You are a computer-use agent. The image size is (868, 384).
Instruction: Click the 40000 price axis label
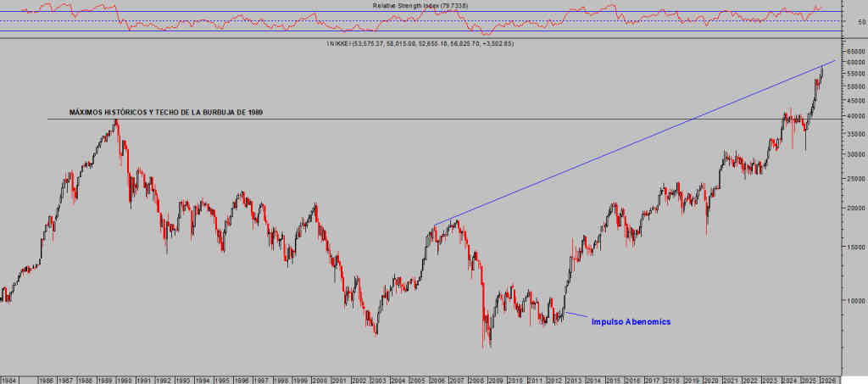point(854,115)
